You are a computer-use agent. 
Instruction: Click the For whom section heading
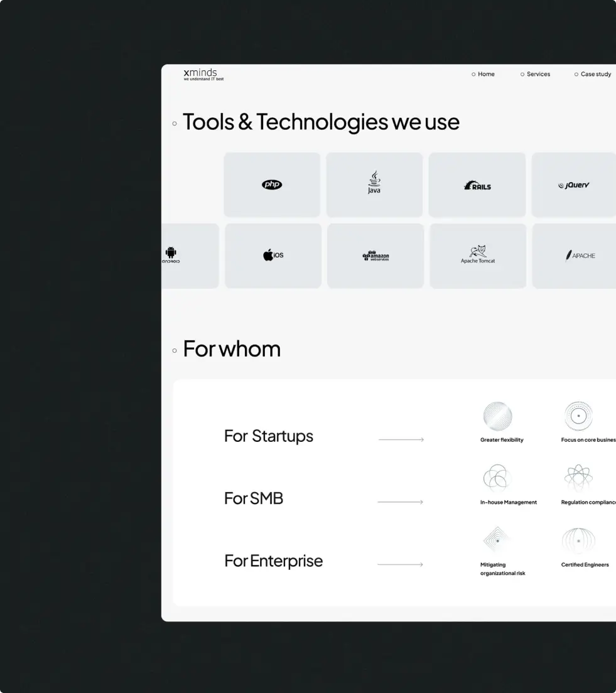pyautogui.click(x=232, y=349)
